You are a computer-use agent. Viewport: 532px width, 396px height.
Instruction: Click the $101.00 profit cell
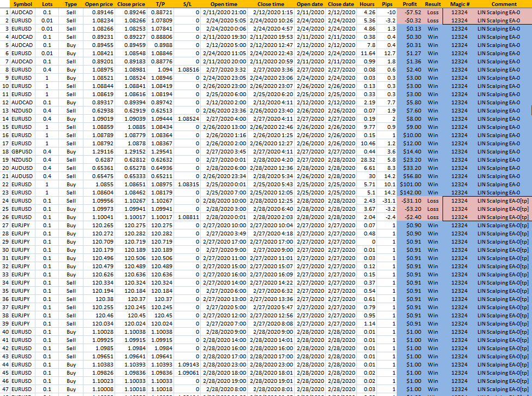tap(410, 185)
